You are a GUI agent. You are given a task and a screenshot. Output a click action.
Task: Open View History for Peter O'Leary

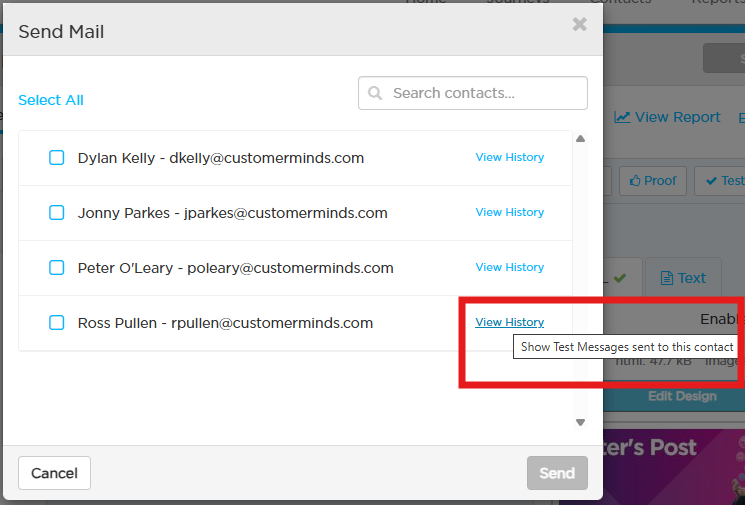(510, 267)
